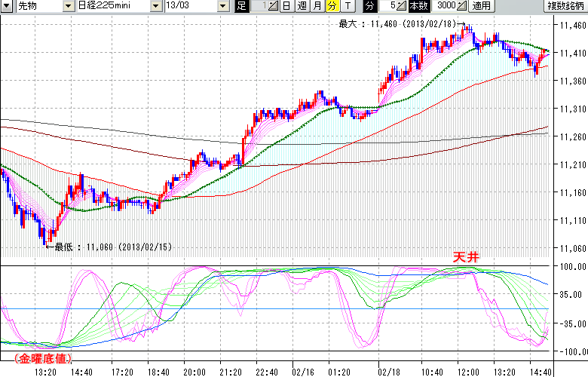This screenshot has height=377, width=588.
Task: Open the 日経225mini symbol dropdown
Action: point(155,6)
